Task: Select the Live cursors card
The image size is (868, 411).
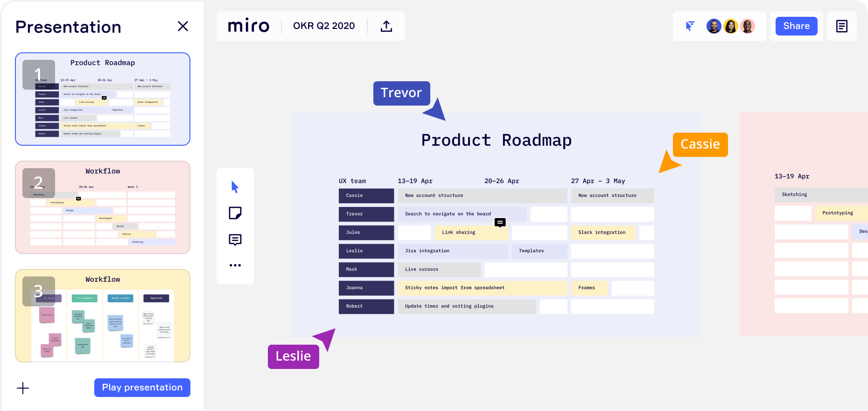Action: [x=439, y=269]
